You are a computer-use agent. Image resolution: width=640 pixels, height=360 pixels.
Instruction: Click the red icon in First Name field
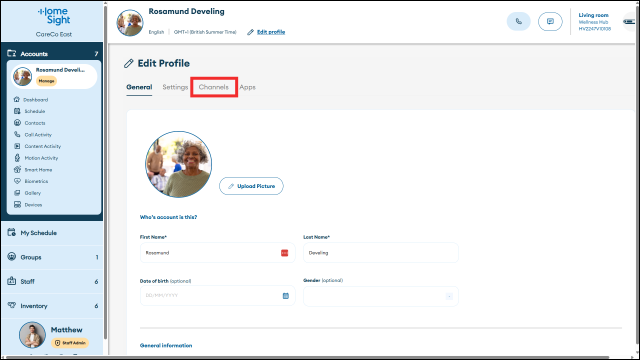[x=284, y=253]
